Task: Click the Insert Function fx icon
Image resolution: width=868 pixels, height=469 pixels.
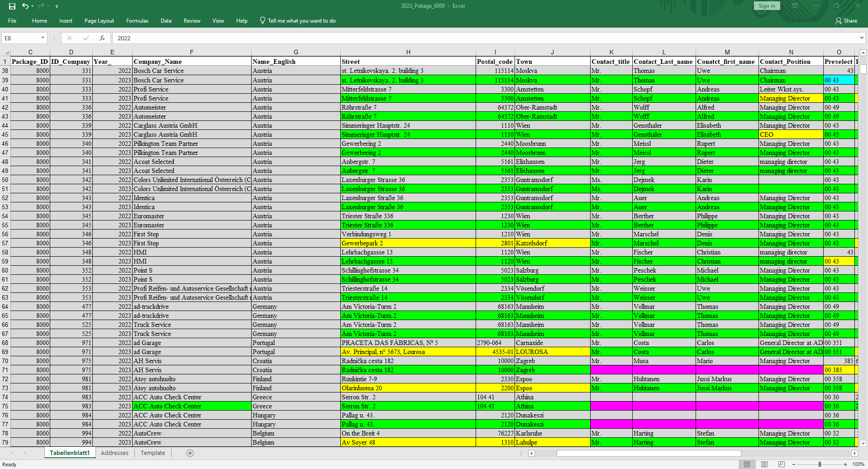Action: click(x=102, y=38)
